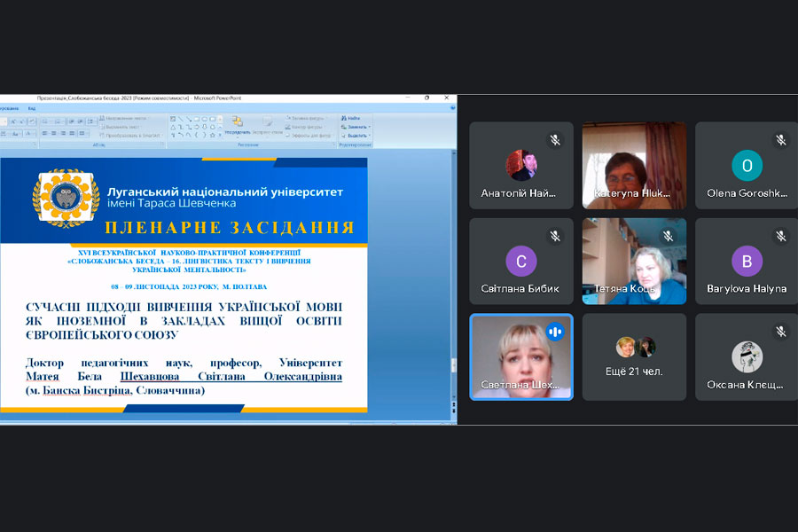Increase the list indent level

point(80,121)
